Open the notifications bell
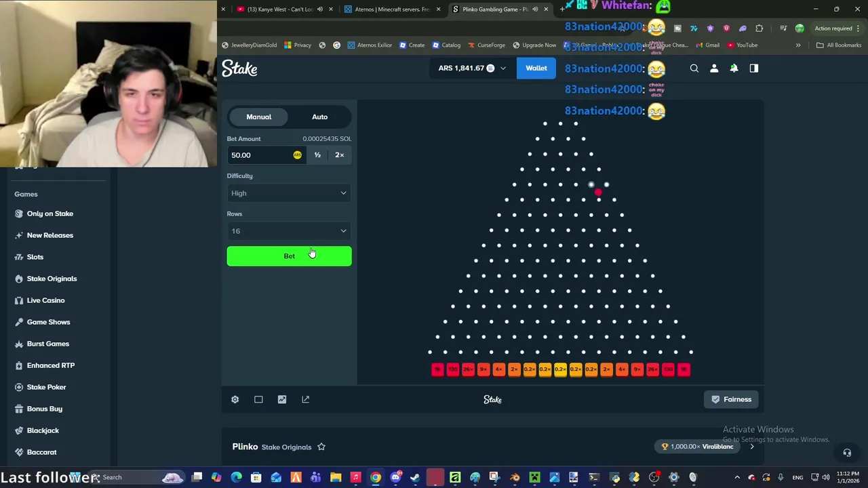The width and height of the screenshot is (868, 488). [734, 68]
